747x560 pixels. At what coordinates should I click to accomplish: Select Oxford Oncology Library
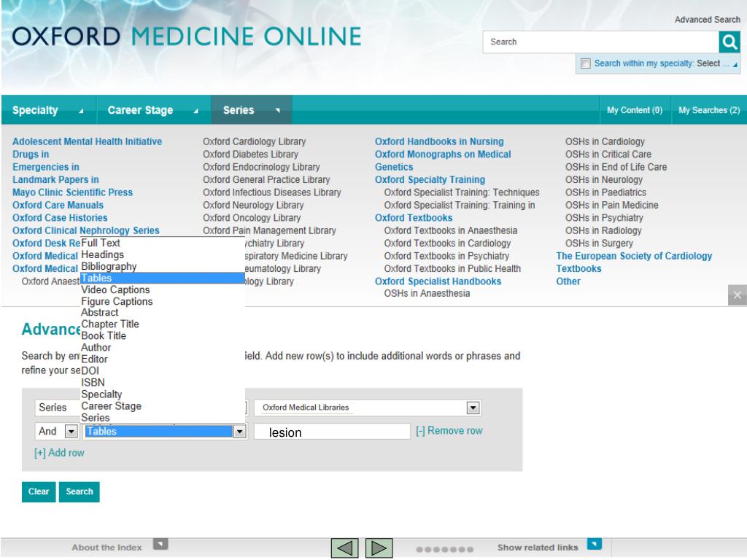pyautogui.click(x=252, y=217)
